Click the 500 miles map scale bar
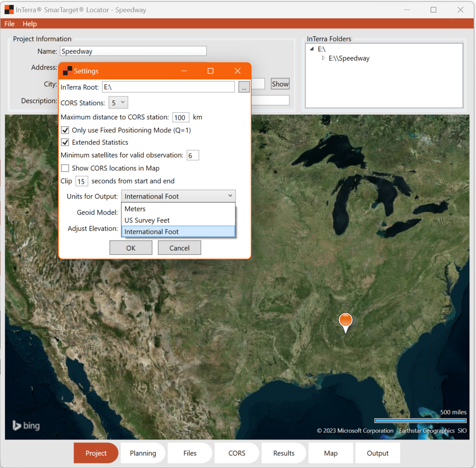This screenshot has height=468, width=476. [x=420, y=421]
